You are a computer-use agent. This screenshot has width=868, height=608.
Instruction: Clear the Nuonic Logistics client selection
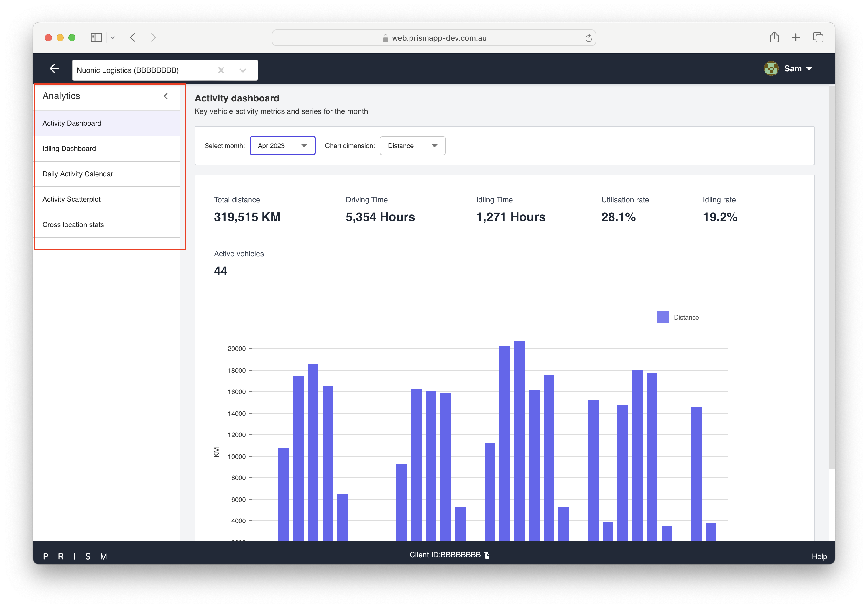click(x=221, y=70)
